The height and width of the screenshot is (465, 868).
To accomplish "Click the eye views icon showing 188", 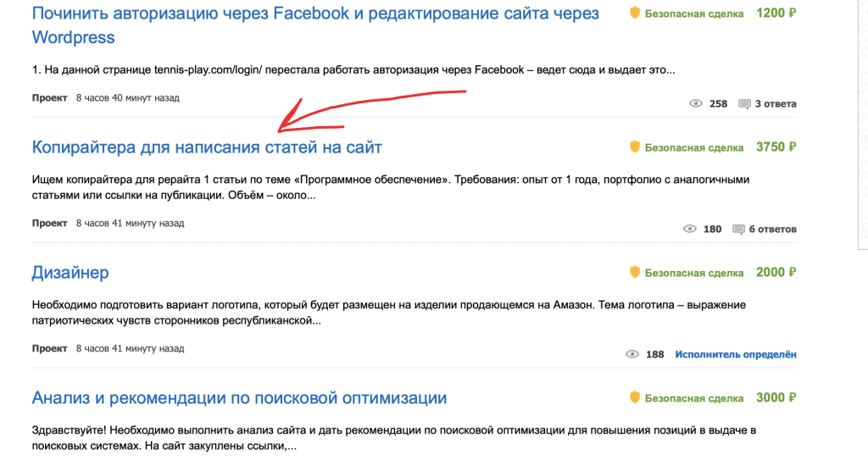I will coord(632,355).
